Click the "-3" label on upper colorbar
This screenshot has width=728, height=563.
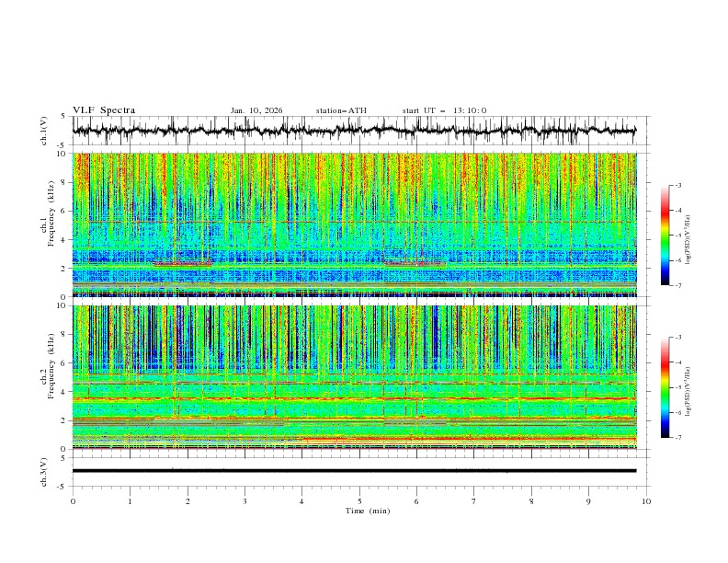tap(677, 185)
